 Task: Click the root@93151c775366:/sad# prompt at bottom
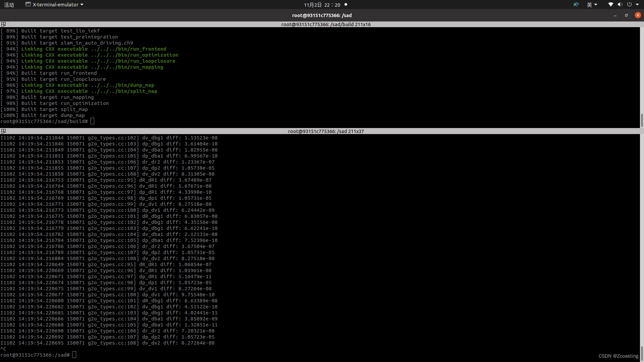(35, 355)
